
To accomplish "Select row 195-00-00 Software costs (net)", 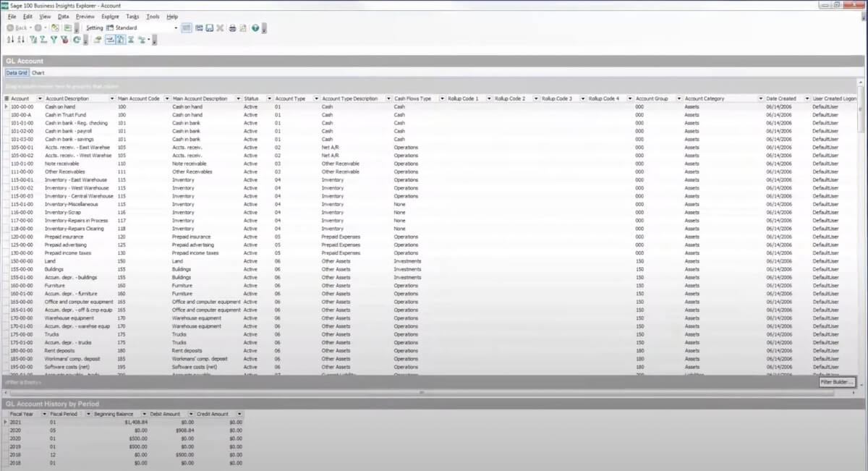I will coord(430,367).
